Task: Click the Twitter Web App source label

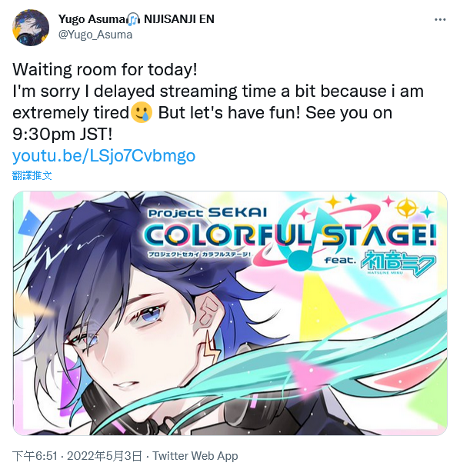Action: (195, 456)
